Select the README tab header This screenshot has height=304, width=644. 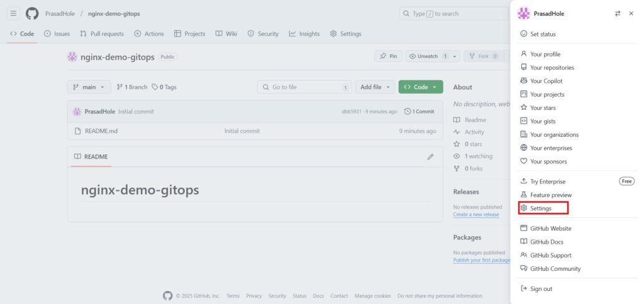click(x=91, y=157)
